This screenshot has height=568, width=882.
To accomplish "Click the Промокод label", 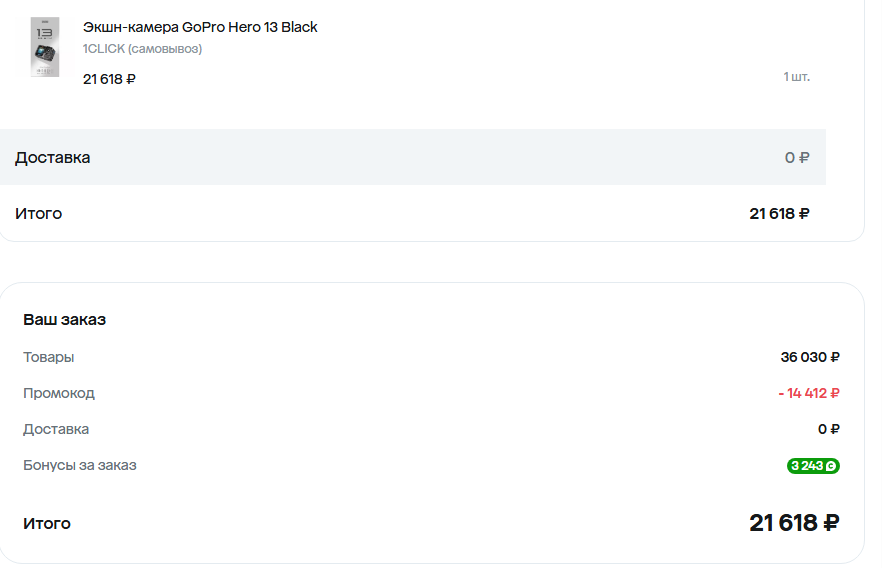I will click(x=58, y=393).
